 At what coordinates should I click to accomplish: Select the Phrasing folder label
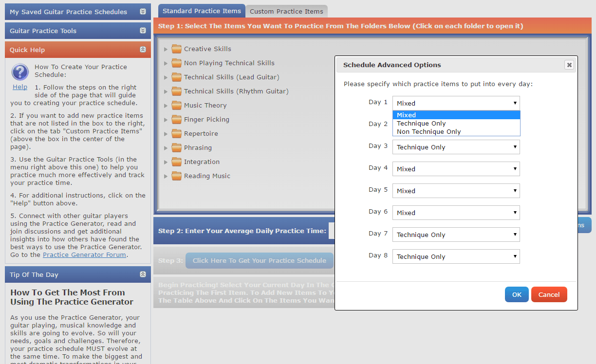coord(198,147)
